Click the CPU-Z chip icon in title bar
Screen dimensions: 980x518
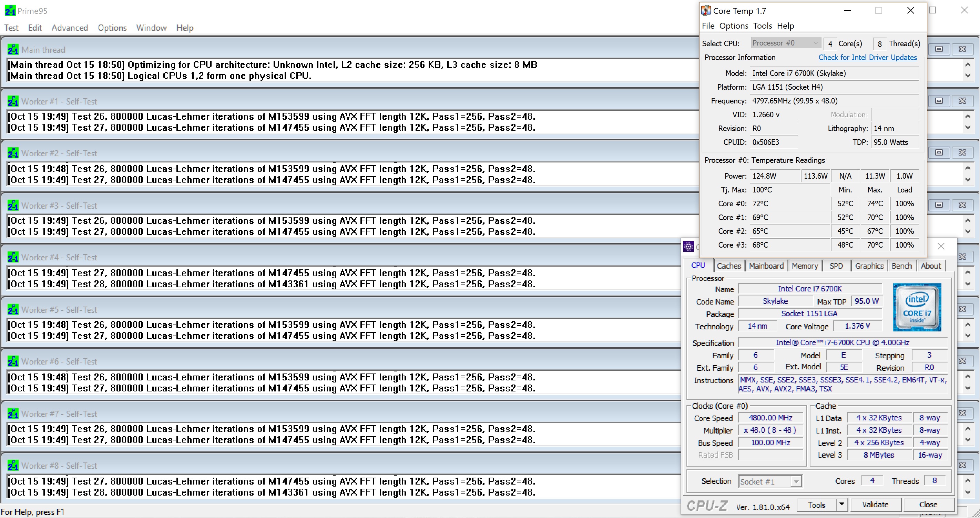(688, 247)
